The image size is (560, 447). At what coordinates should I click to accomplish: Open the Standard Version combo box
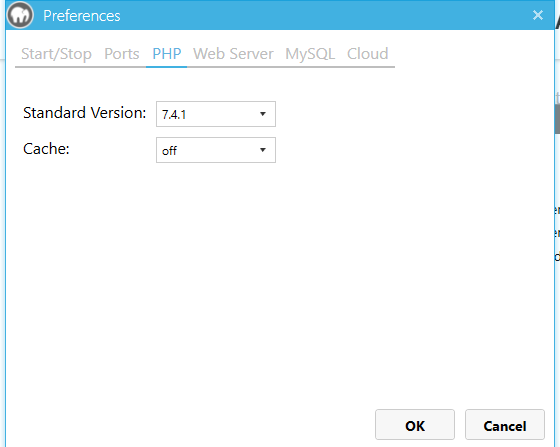click(216, 114)
